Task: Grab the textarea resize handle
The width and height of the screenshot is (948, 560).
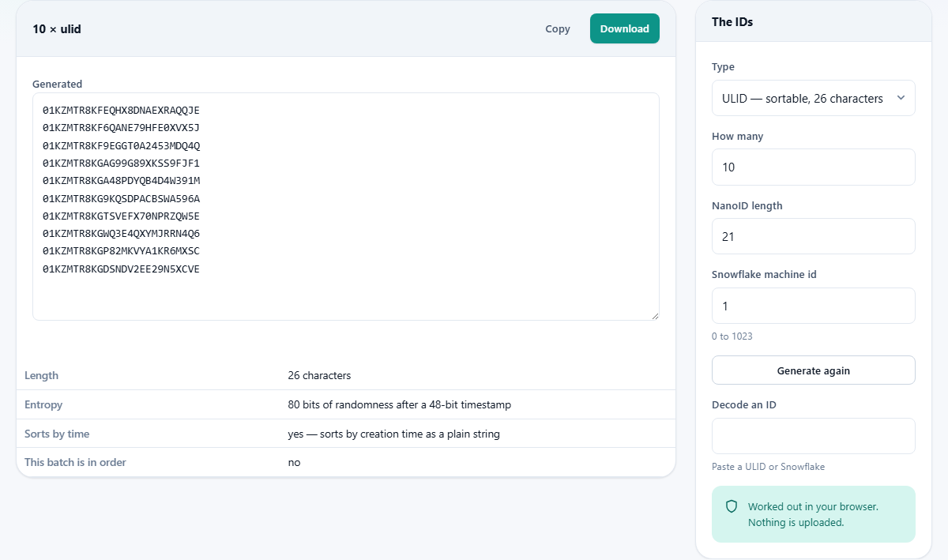Action: (x=654, y=315)
